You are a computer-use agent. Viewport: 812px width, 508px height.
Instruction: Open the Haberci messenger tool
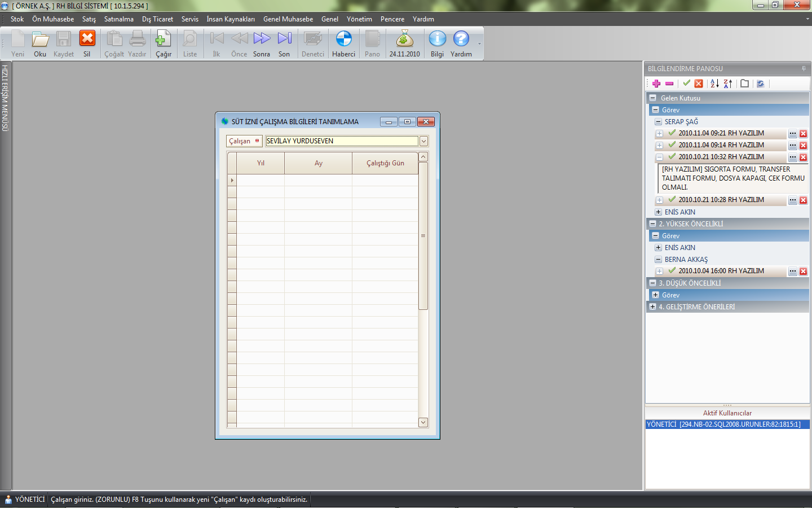[x=343, y=40]
